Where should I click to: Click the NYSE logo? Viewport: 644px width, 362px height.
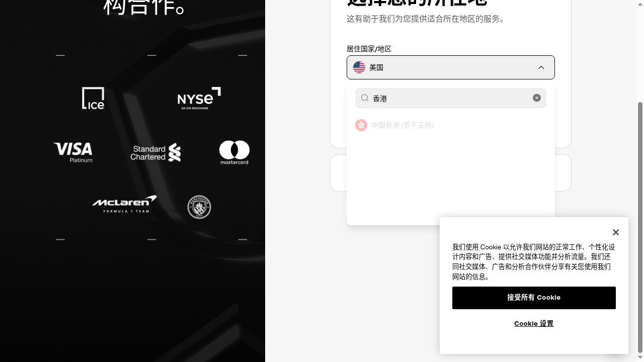(199, 98)
